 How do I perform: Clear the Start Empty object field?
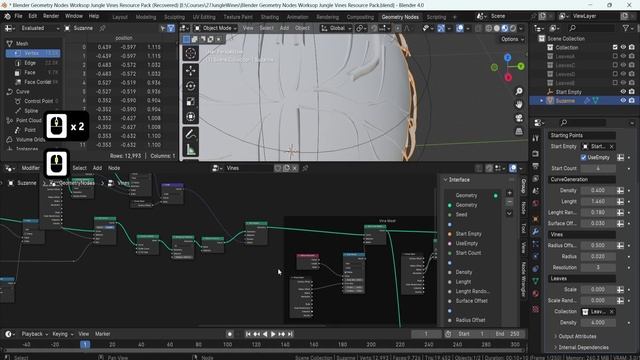[x=611, y=146]
